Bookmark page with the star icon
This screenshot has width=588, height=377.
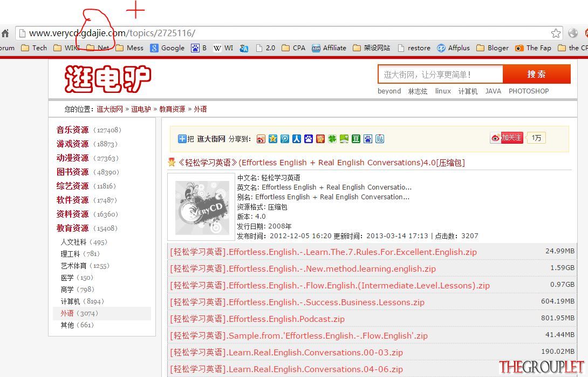click(x=556, y=33)
